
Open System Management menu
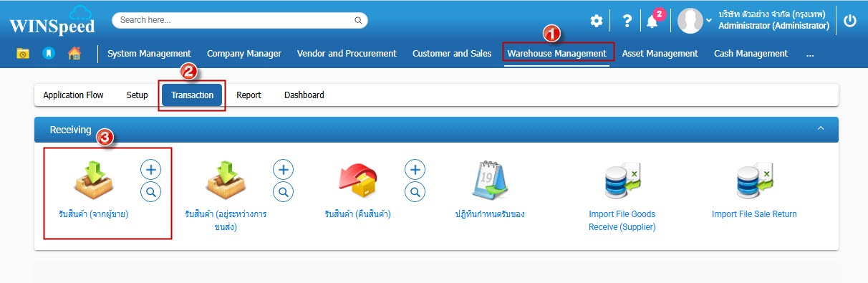(149, 53)
